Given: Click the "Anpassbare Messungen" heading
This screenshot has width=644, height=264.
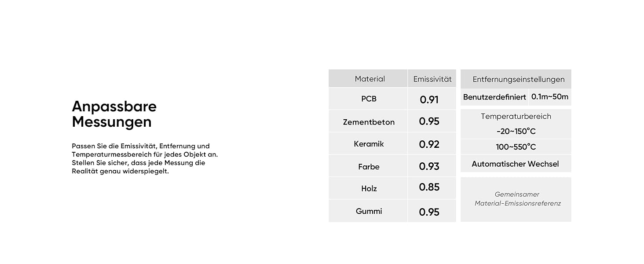Looking at the screenshot, I should (x=114, y=114).
